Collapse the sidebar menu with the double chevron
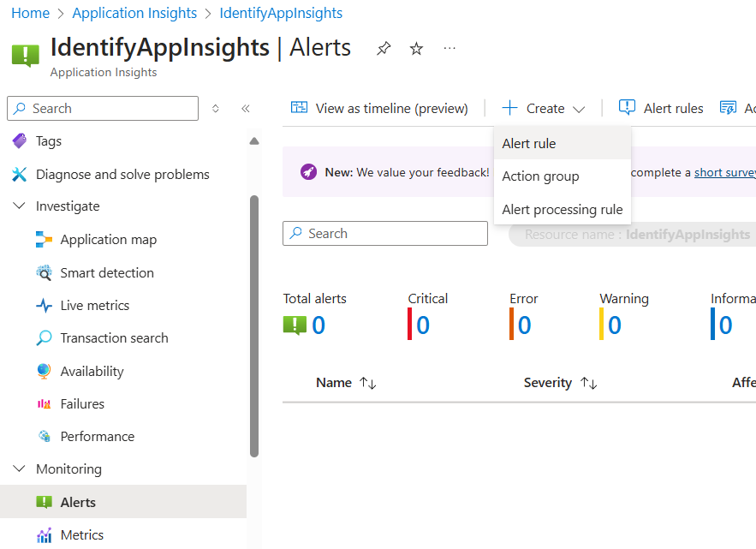This screenshot has height=549, width=756. pos(246,109)
